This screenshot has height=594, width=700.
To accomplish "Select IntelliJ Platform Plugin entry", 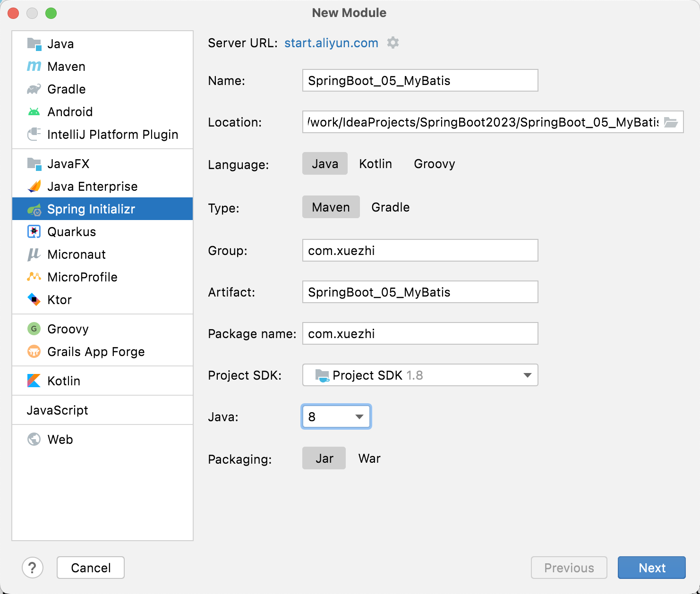I will point(102,135).
